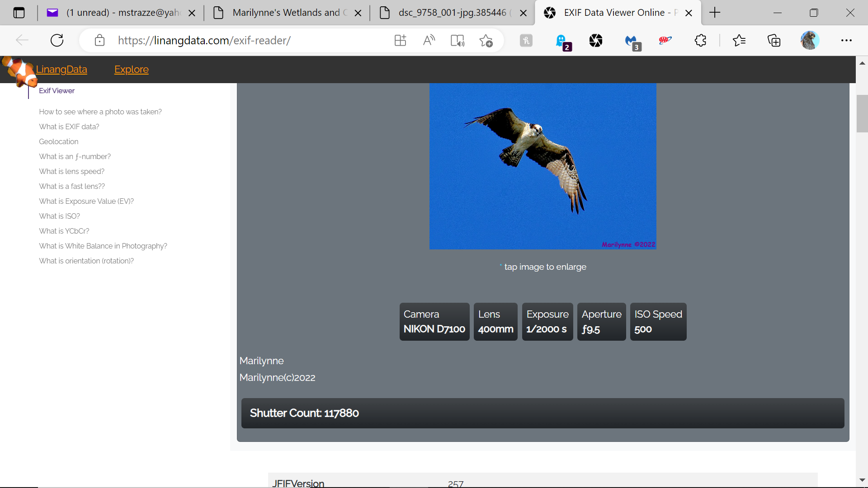
Task: Open the Explore link
Action: (x=131, y=69)
